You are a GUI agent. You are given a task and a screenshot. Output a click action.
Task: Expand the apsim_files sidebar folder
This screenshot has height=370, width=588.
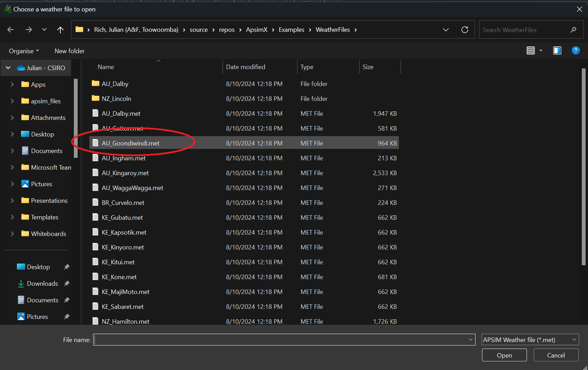[12, 101]
